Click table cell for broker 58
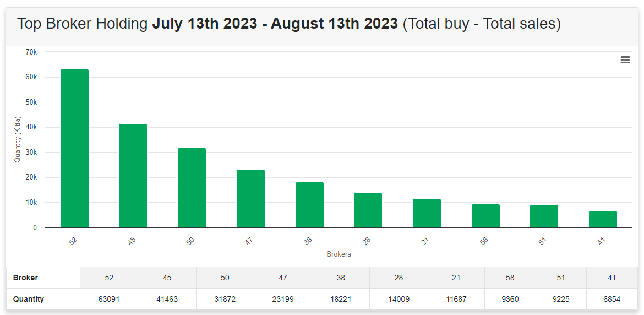Viewport: 644px width, 315px height. 510,278
